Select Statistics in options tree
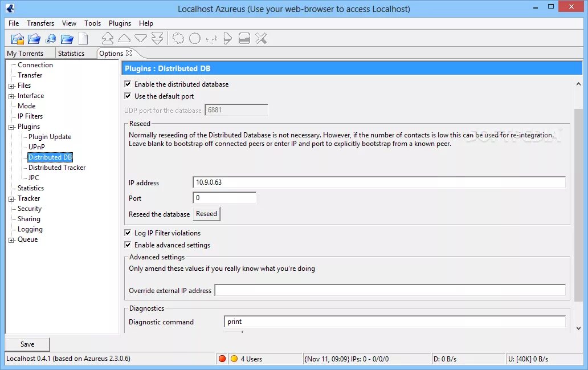This screenshot has height=370, width=588. point(31,188)
